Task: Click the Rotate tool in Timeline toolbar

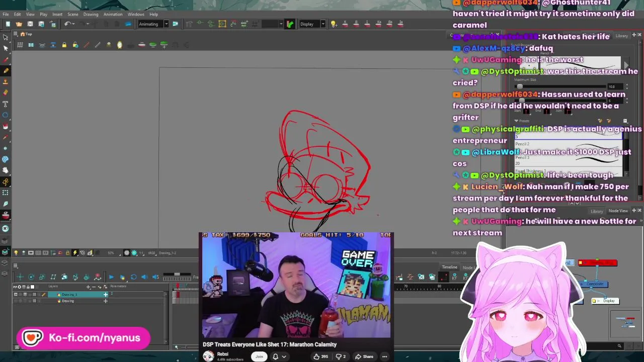Action: tap(31, 277)
